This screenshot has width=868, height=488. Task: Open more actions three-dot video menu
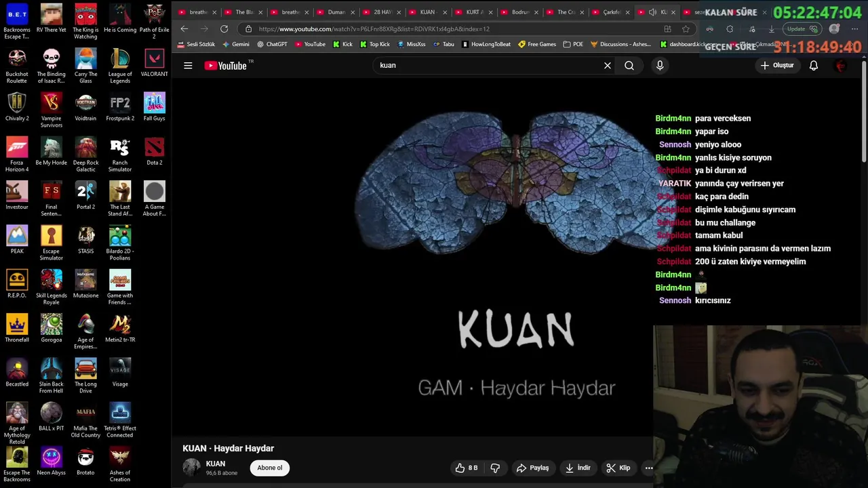click(x=649, y=468)
